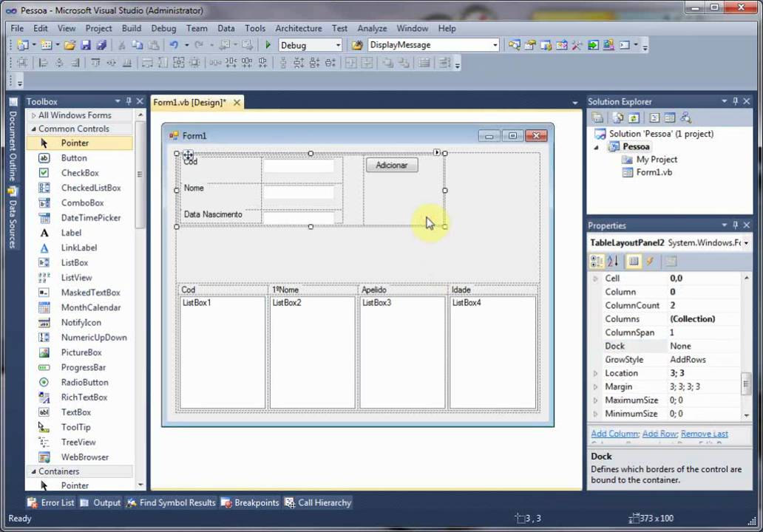This screenshot has height=532, width=763.
Task: Select the Button tool in Toolbox
Action: point(74,158)
